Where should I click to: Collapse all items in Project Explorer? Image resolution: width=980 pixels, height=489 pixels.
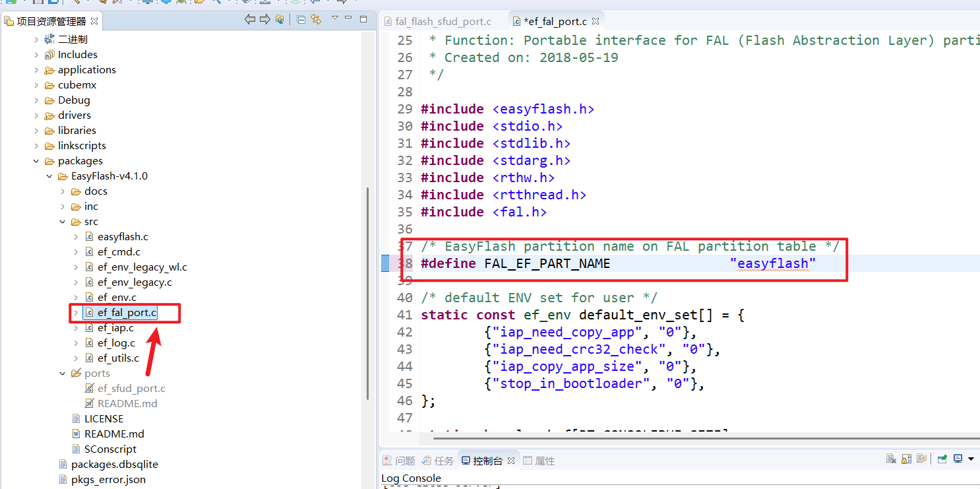[x=301, y=20]
